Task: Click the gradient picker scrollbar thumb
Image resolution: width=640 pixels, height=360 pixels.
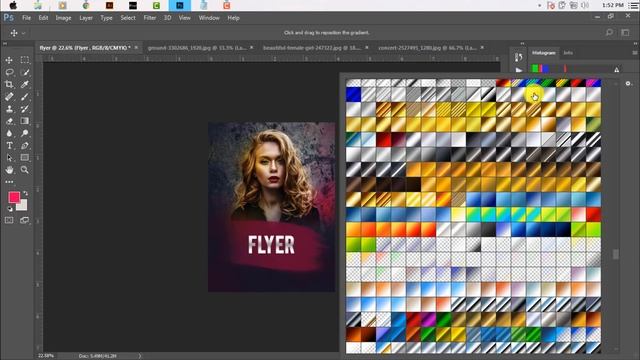Action: point(616,254)
